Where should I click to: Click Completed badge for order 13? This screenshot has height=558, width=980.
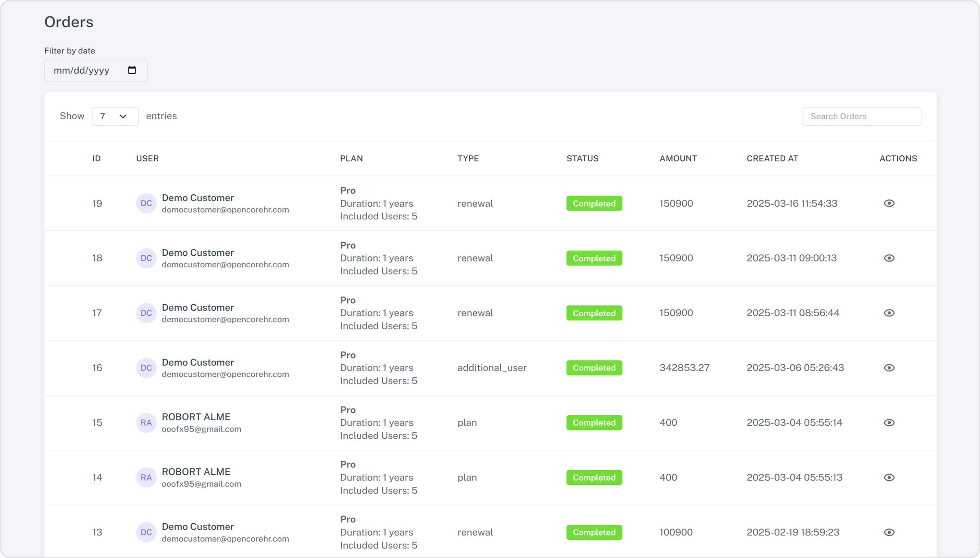(x=594, y=532)
